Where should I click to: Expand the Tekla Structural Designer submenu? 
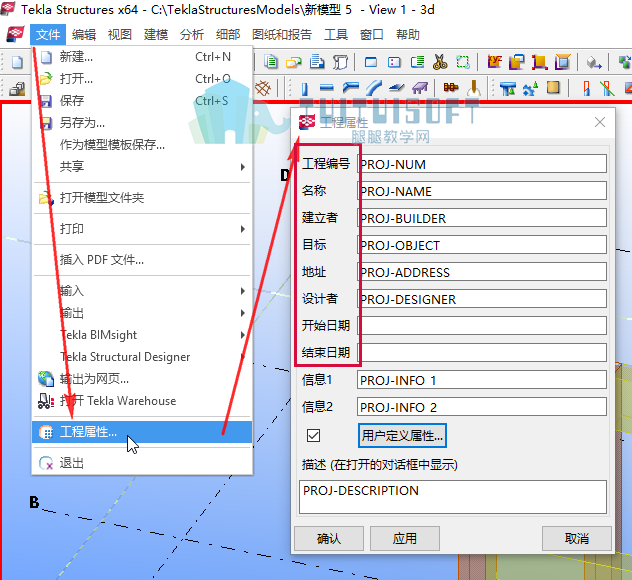(x=142, y=357)
